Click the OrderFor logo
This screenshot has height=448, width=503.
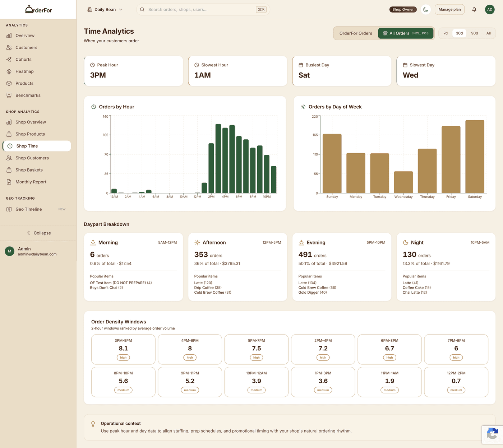click(x=38, y=10)
